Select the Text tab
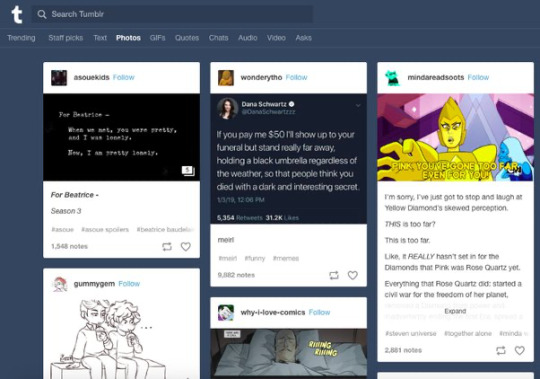This screenshot has height=379, width=540. [x=100, y=38]
